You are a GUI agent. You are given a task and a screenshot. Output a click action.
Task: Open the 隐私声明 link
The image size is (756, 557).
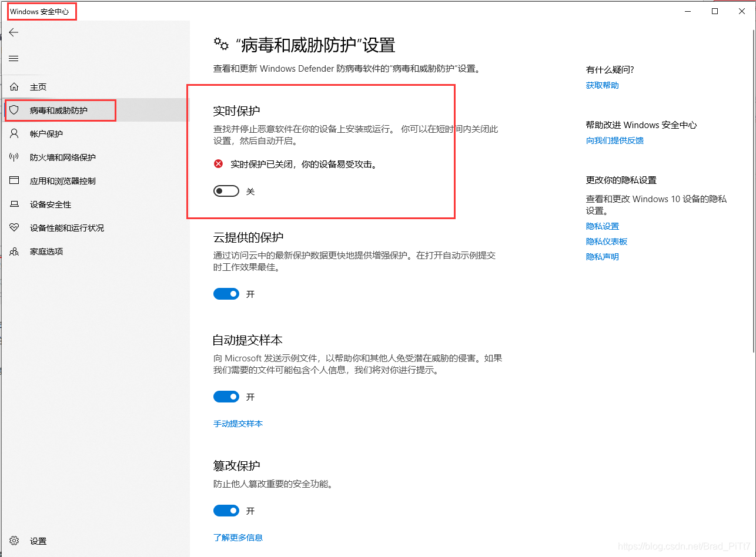point(602,257)
